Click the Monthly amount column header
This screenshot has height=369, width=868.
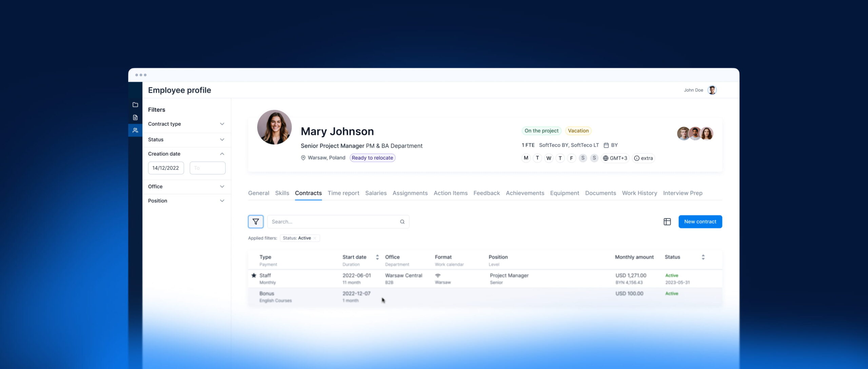[634, 257]
